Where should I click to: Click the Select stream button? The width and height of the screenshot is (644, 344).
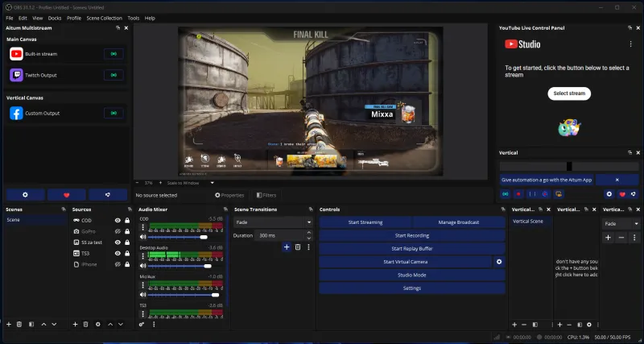[x=569, y=93]
